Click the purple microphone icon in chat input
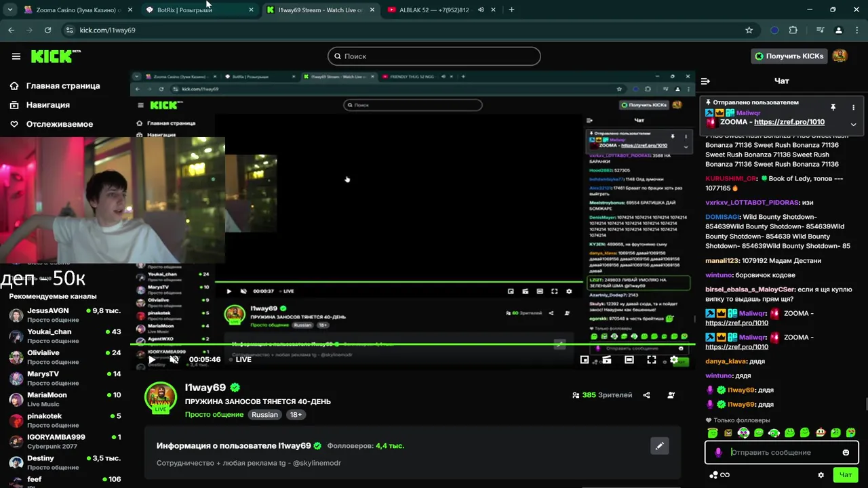 point(718,453)
